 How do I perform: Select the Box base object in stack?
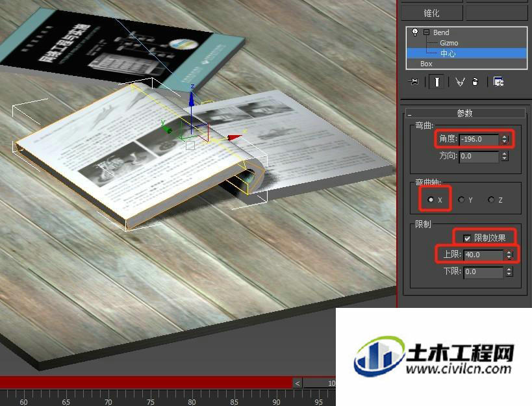426,64
